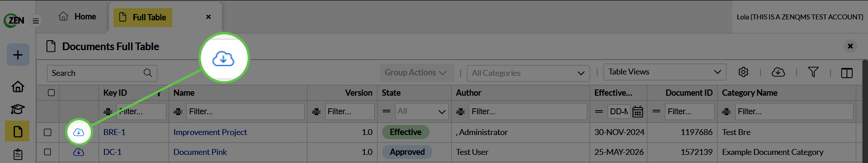Click the Version filter input
The image size is (868, 163).
349,112
